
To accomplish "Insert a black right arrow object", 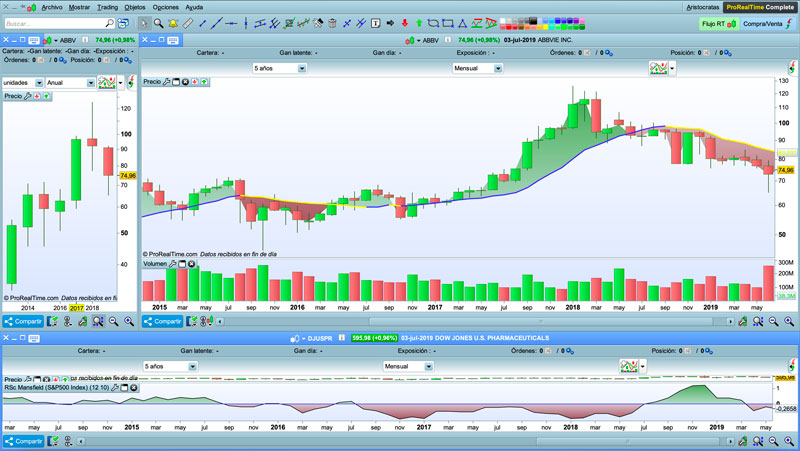I will click(390, 23).
